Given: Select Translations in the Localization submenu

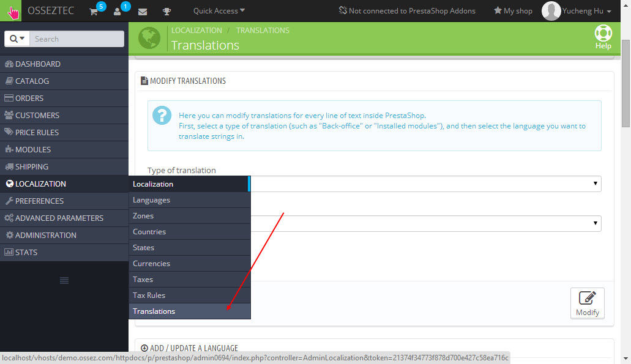Looking at the screenshot, I should click(x=154, y=311).
